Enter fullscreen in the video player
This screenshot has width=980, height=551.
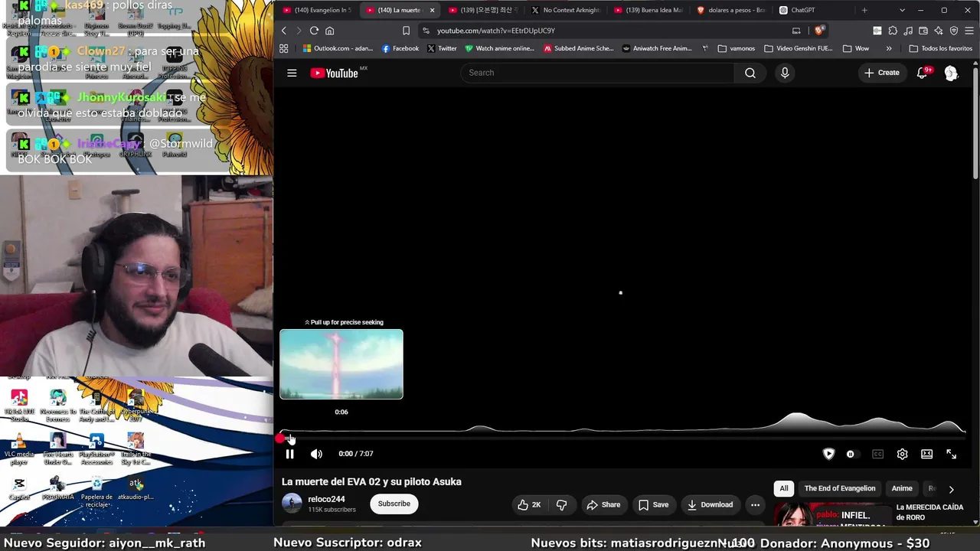pos(952,454)
